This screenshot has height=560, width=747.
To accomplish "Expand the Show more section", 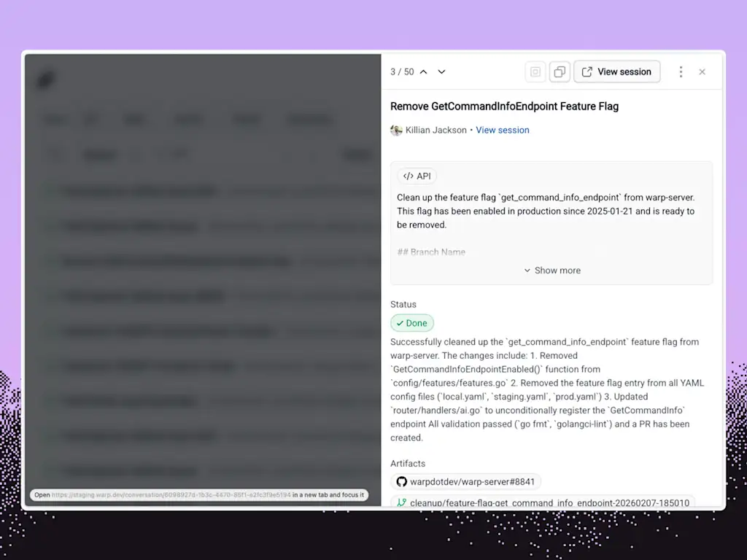I will pos(551,270).
